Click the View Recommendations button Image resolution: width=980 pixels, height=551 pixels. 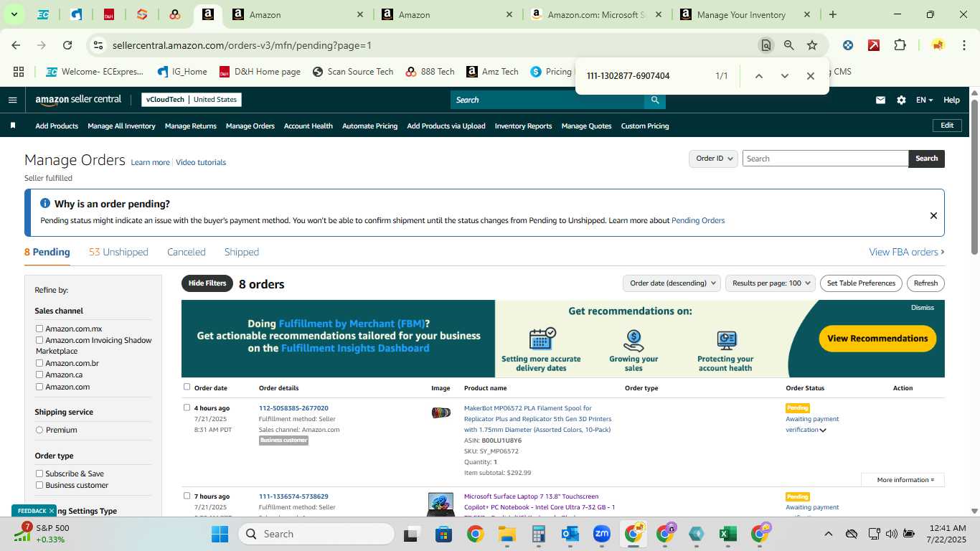877,339
